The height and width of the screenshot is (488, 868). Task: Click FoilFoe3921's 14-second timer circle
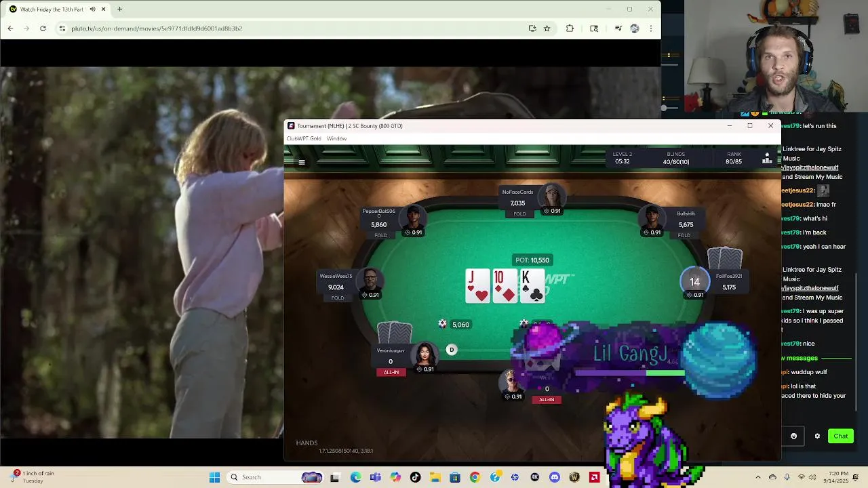[694, 281]
